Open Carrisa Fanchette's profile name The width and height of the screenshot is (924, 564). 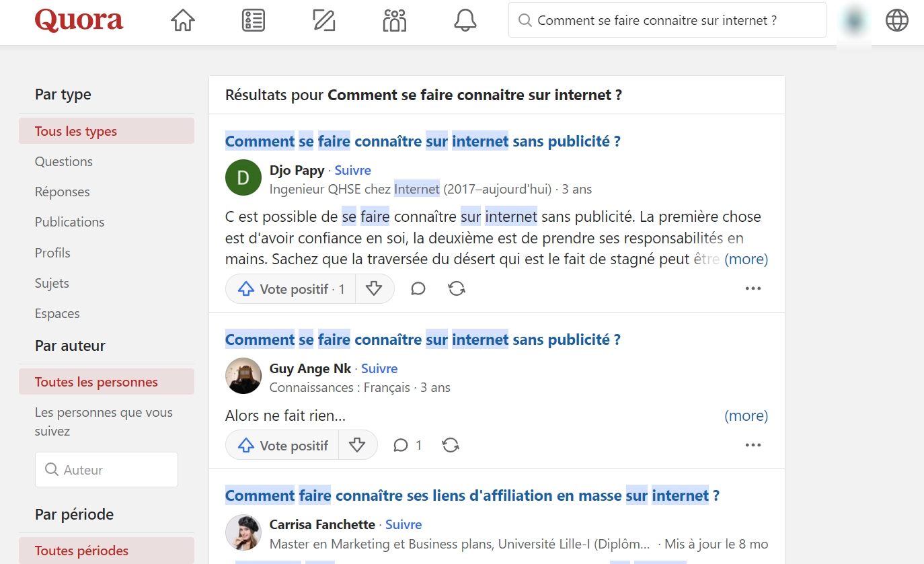click(x=322, y=524)
